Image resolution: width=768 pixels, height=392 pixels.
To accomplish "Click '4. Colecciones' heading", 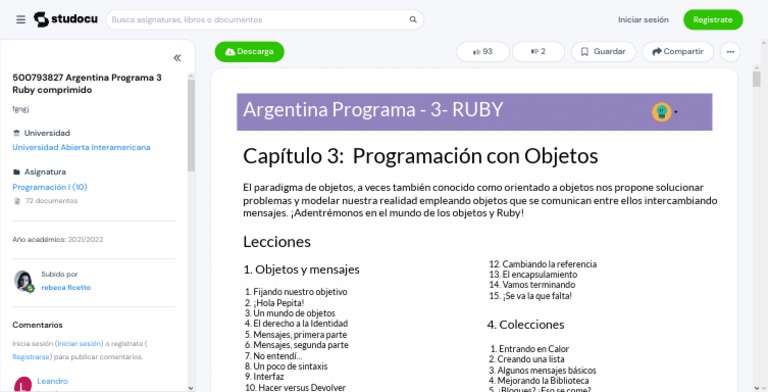I will point(526,324).
